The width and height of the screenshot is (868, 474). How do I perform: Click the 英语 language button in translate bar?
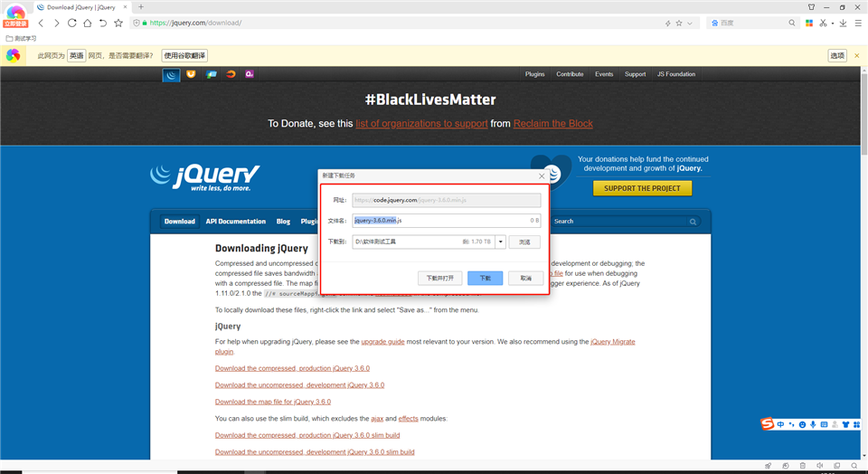point(76,55)
